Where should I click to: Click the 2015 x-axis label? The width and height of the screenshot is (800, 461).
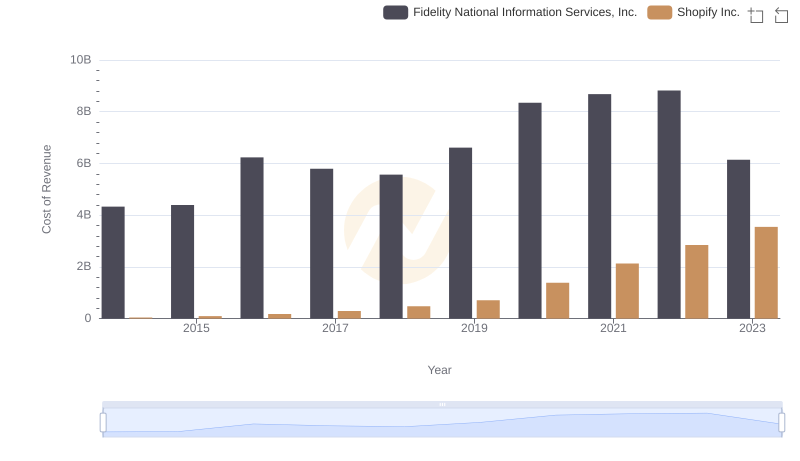pos(196,328)
